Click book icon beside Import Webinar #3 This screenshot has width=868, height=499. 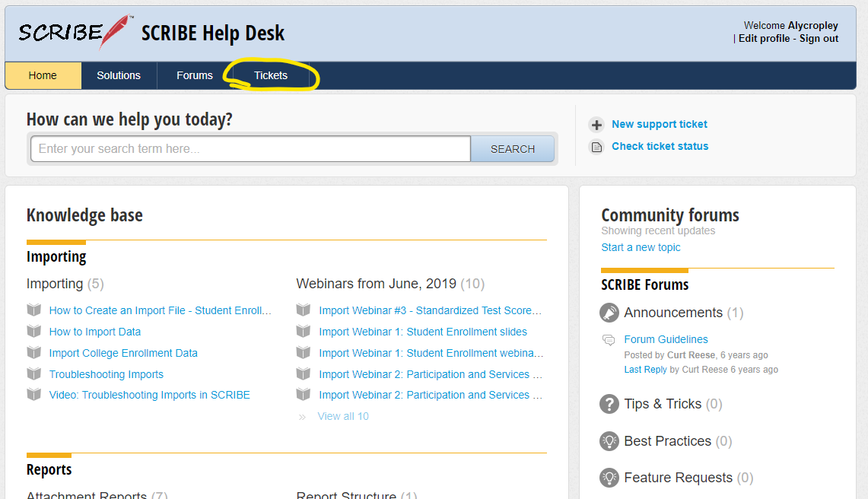[304, 310]
